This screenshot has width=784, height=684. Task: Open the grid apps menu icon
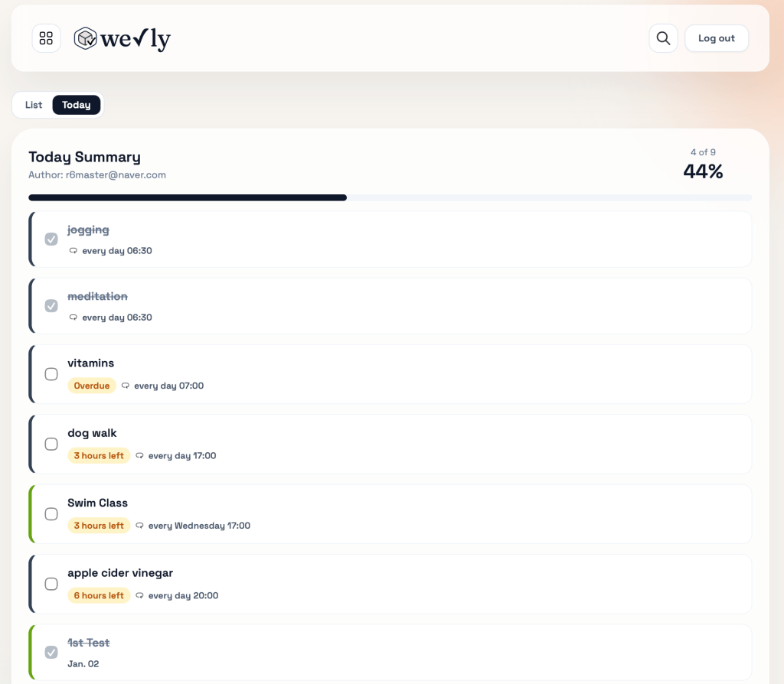[46, 38]
